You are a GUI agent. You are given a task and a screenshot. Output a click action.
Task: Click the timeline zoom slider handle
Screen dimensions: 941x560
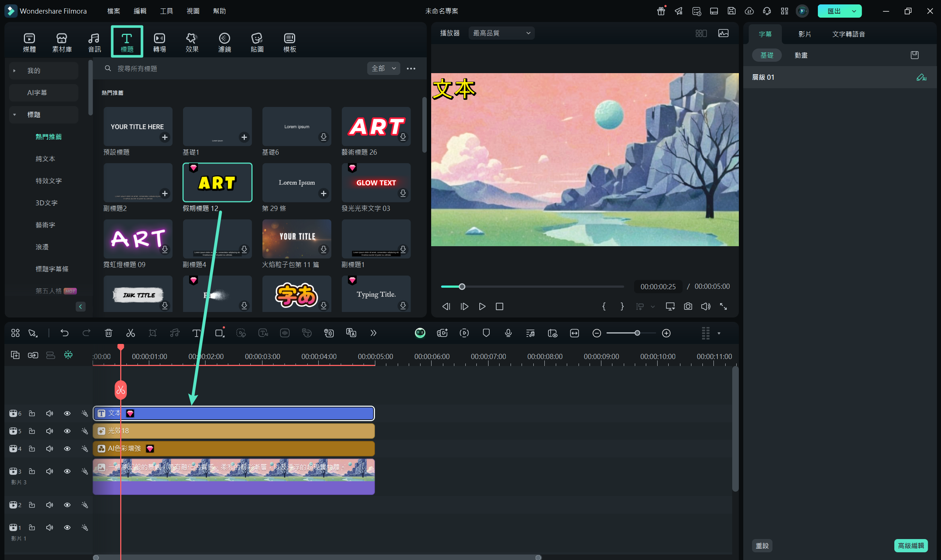click(637, 333)
